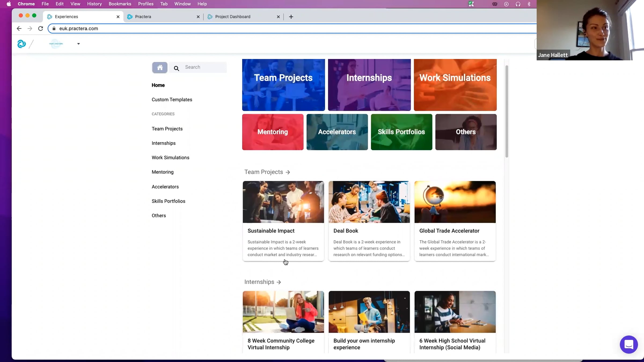The height and width of the screenshot is (362, 644).
Task: Click the page's vertical scrollbar
Action: [507, 111]
